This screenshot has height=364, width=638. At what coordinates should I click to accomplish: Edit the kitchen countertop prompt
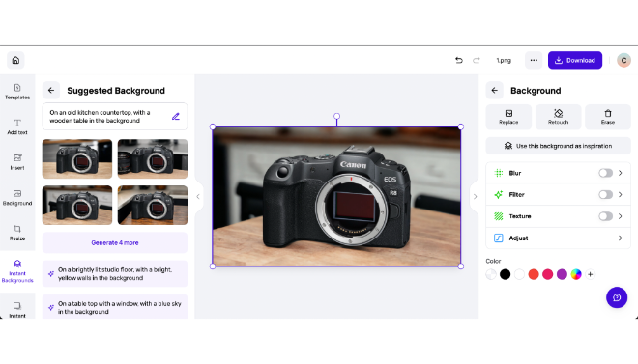tap(175, 117)
